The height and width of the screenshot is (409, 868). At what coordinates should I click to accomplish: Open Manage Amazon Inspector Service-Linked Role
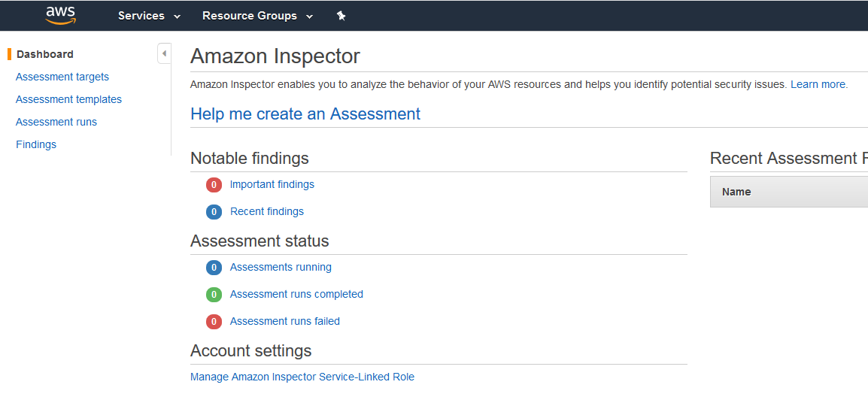tap(302, 377)
